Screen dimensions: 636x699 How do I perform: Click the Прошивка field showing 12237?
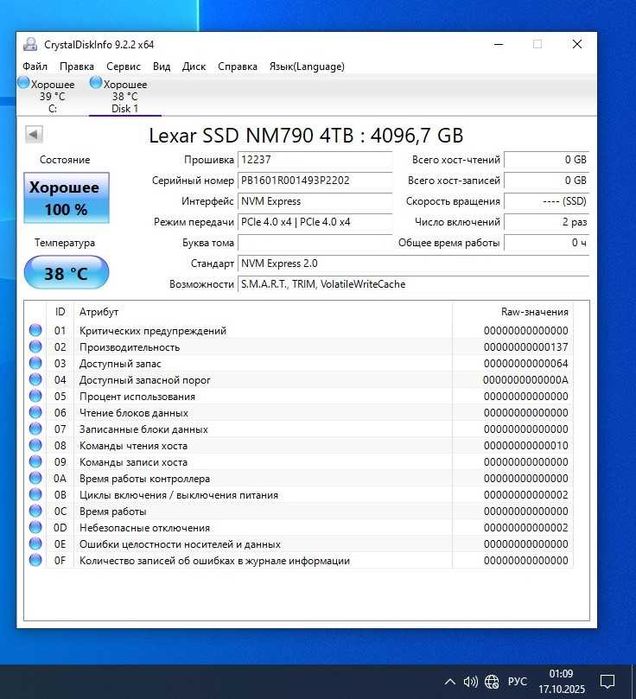click(x=315, y=160)
